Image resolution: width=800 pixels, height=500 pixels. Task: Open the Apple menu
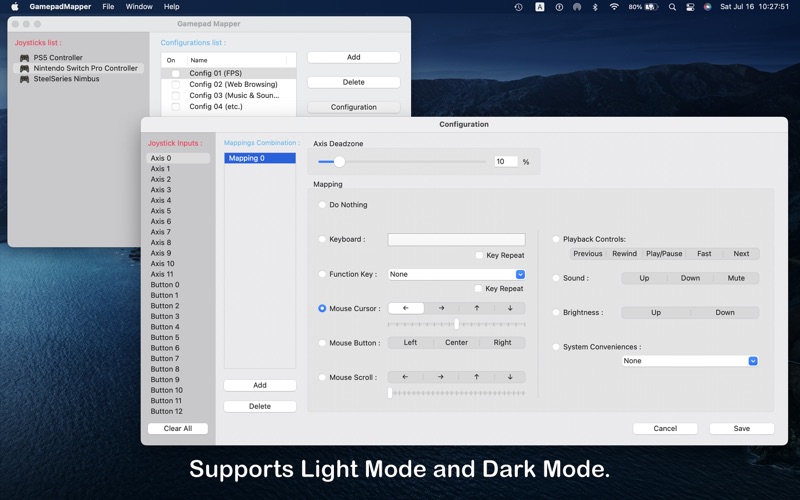click(x=15, y=7)
